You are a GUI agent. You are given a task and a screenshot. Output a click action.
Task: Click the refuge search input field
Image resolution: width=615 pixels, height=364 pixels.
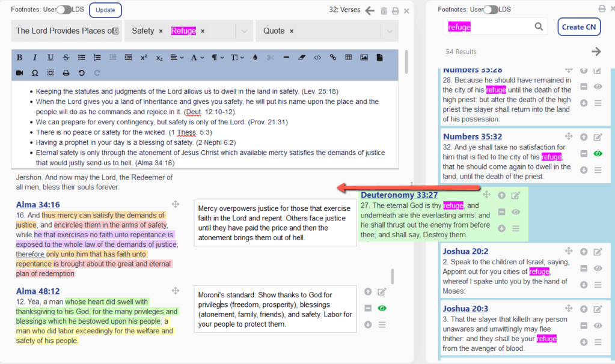pos(487,27)
